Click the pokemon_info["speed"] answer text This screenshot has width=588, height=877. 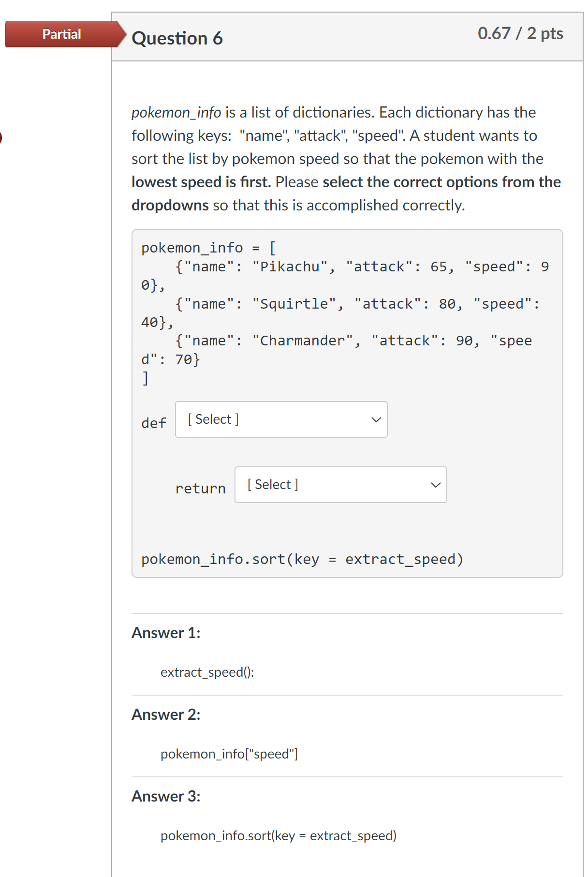(x=229, y=754)
